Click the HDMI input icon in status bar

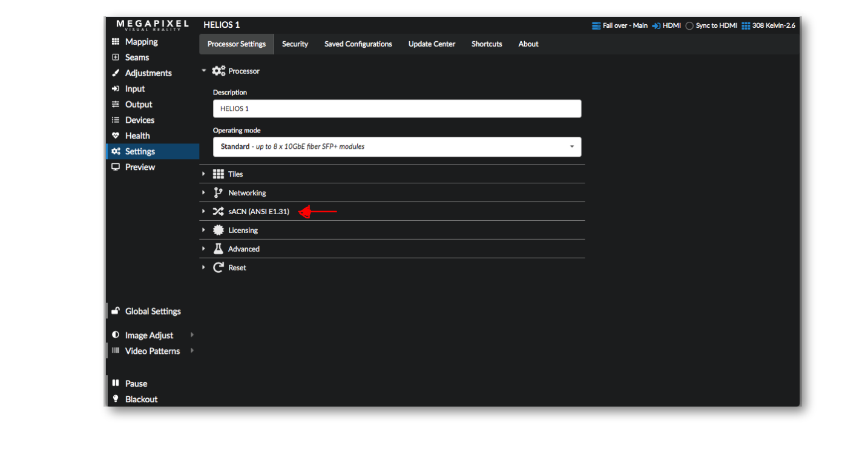tap(656, 26)
